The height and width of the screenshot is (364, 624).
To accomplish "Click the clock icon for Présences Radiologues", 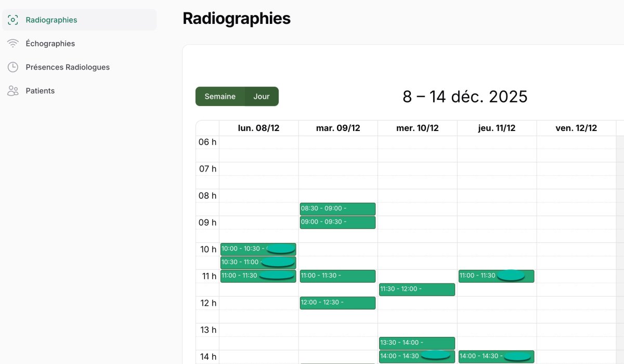I will 13,67.
